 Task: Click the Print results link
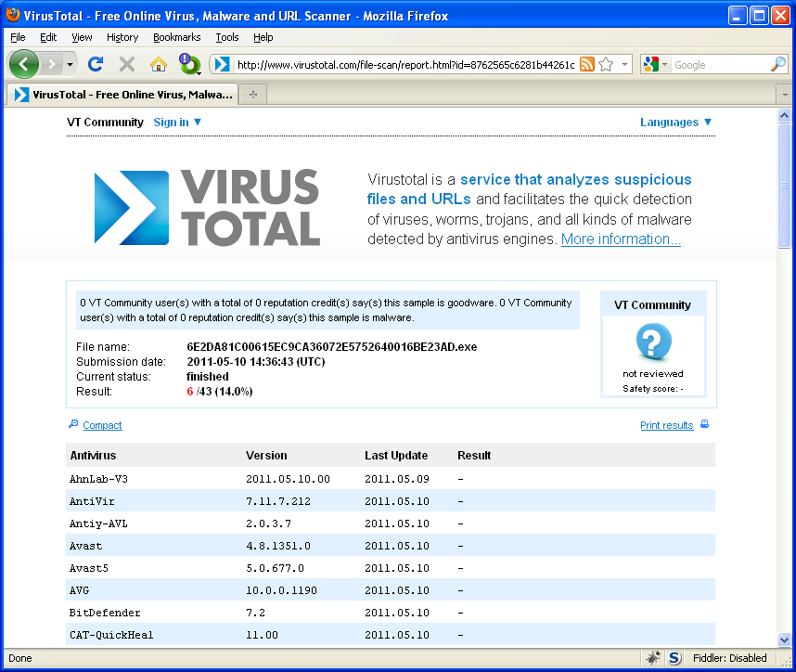[x=666, y=425]
